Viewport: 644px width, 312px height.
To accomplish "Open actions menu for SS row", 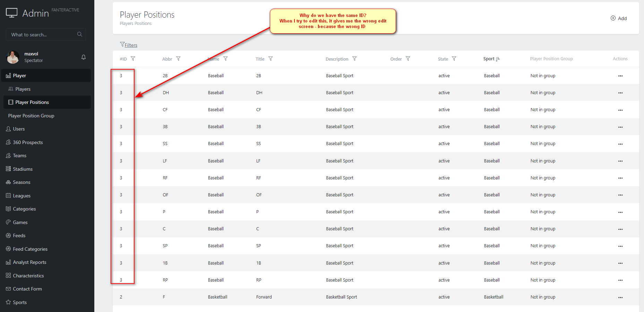I will [620, 144].
